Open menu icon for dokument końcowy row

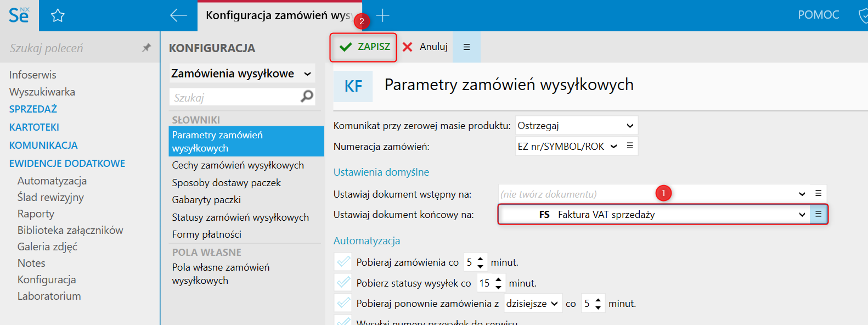pyautogui.click(x=818, y=214)
